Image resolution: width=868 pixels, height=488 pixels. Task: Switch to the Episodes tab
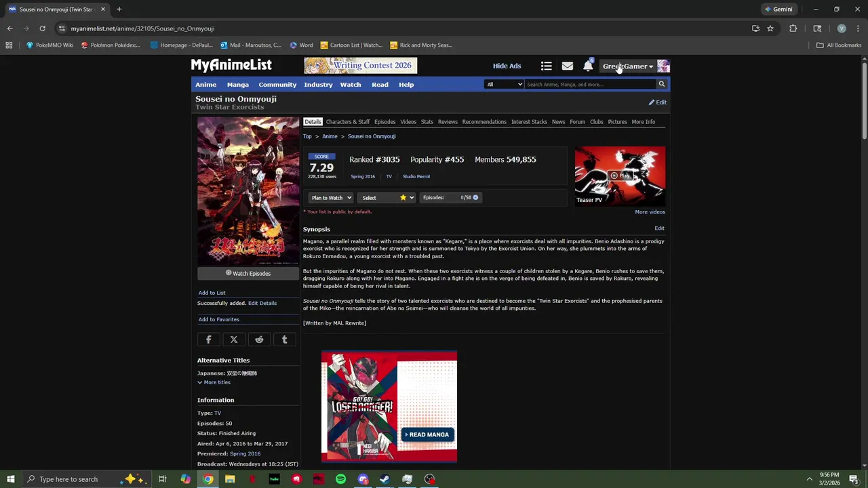tap(384, 122)
